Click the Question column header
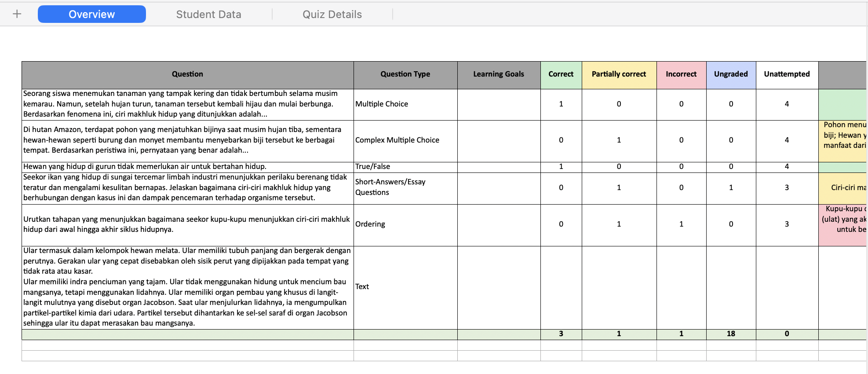Viewport: 868px width, 374px height. (x=187, y=74)
